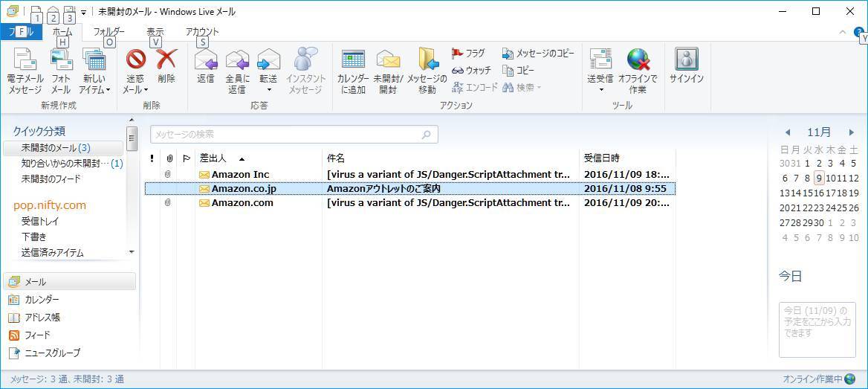Click the pop.nifty.com account heading
This screenshot has height=389, width=868.
point(50,205)
